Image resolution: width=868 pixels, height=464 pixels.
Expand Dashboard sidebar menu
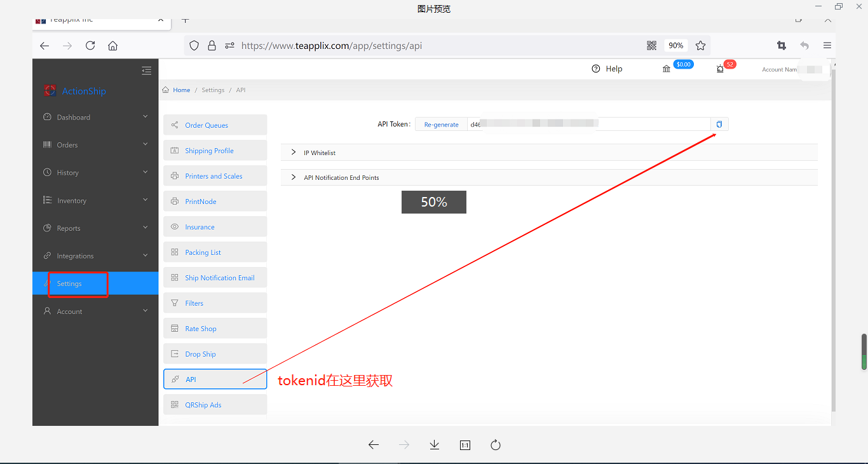click(95, 117)
